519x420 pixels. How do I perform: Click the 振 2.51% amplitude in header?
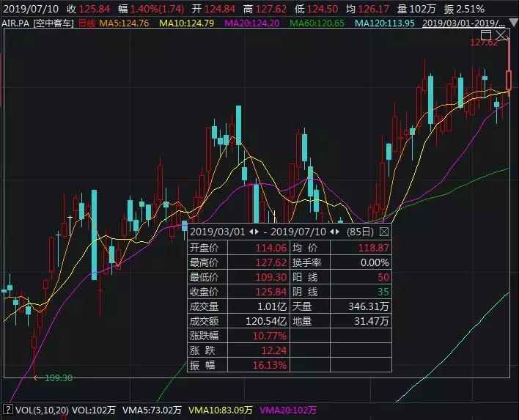464,9
